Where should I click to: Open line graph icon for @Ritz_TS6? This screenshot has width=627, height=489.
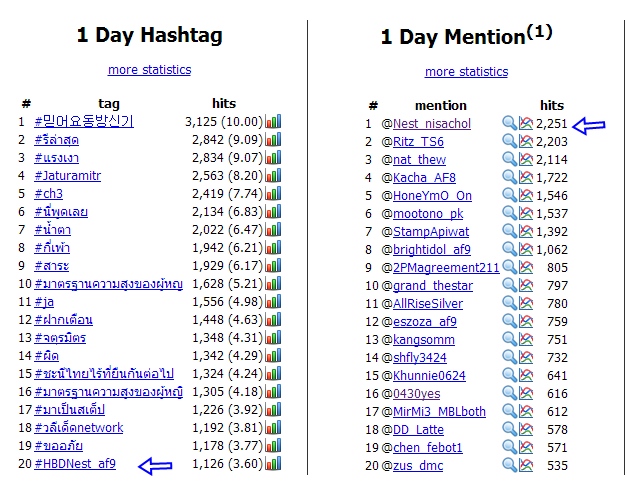point(526,141)
